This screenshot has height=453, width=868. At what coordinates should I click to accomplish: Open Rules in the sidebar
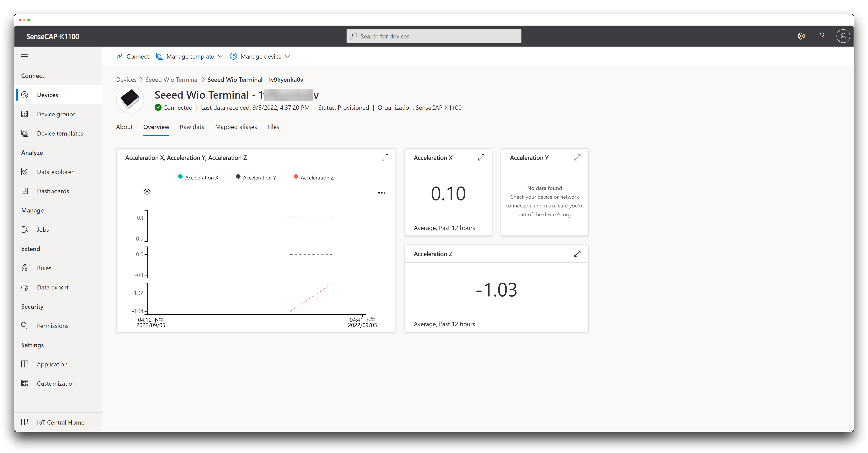(58, 268)
